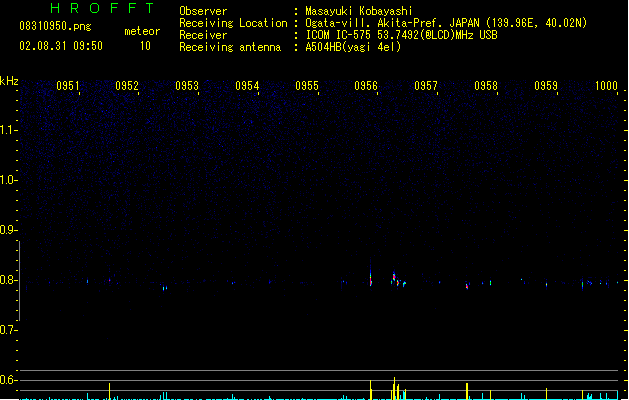Click antenna A504HB(yagi 4el) text
629x400 pixels.
tap(353, 47)
